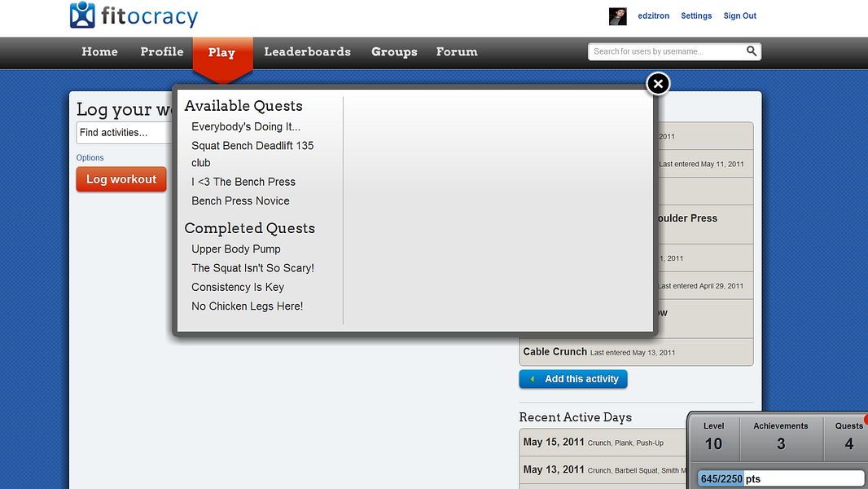Open the Home menu item
The width and height of the screenshot is (868, 489).
(99, 51)
